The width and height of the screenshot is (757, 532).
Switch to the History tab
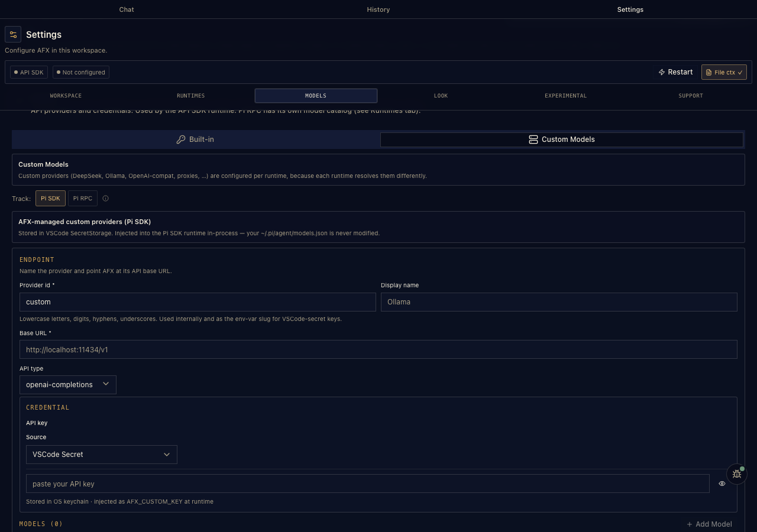378,9
